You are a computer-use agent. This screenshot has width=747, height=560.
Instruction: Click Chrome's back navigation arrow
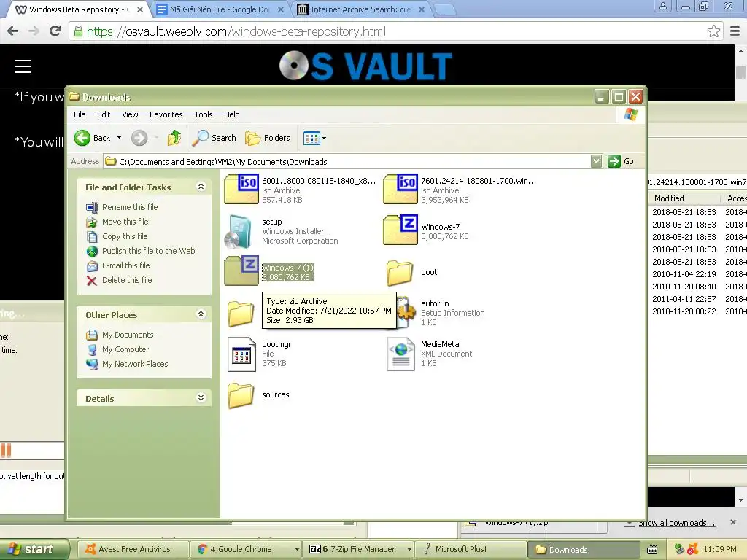point(13,31)
